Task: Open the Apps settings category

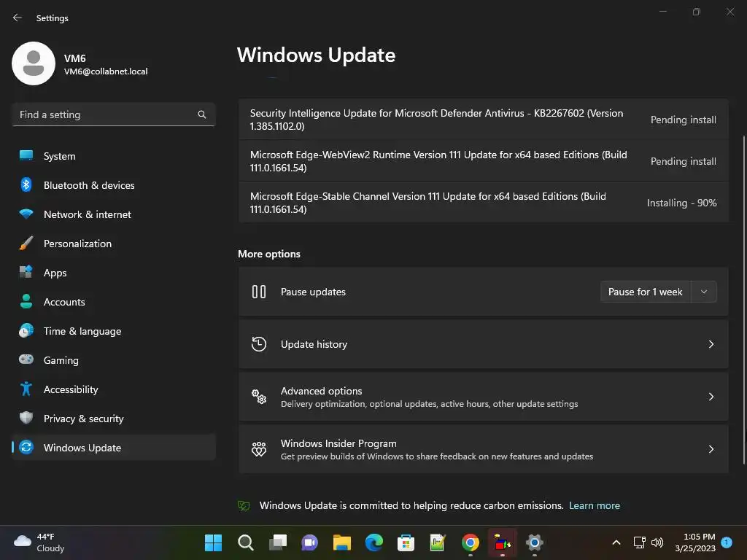Action: tap(113, 273)
